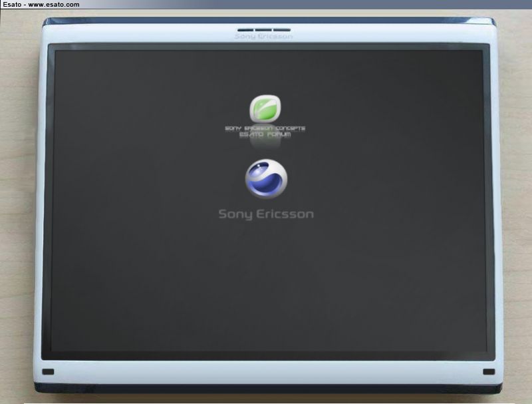Tap the bottom-right bezel button
Image resolution: width=532 pixels, height=404 pixels.
click(x=489, y=372)
